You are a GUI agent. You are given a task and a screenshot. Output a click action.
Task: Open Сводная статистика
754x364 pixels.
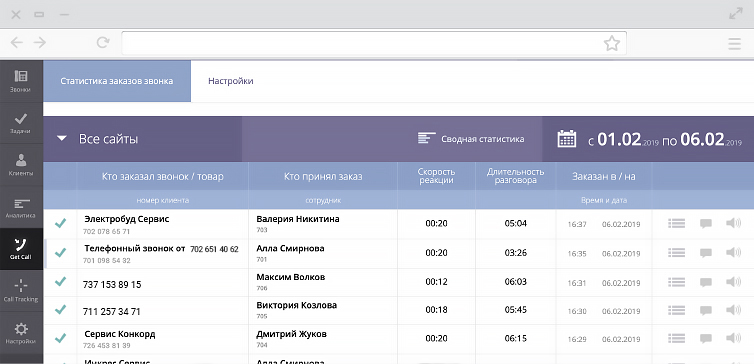[471, 139]
